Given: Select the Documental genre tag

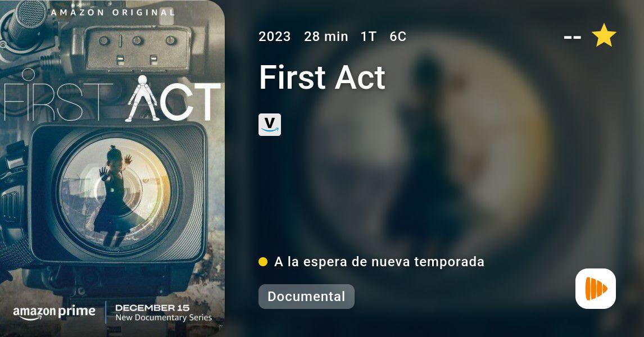Looking at the screenshot, I should coord(306,297).
